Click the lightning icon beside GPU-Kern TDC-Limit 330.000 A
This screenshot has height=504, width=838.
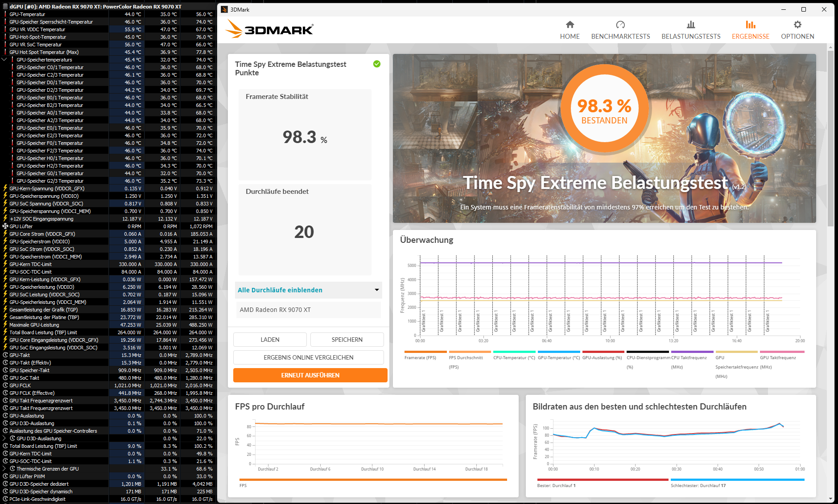(5, 264)
